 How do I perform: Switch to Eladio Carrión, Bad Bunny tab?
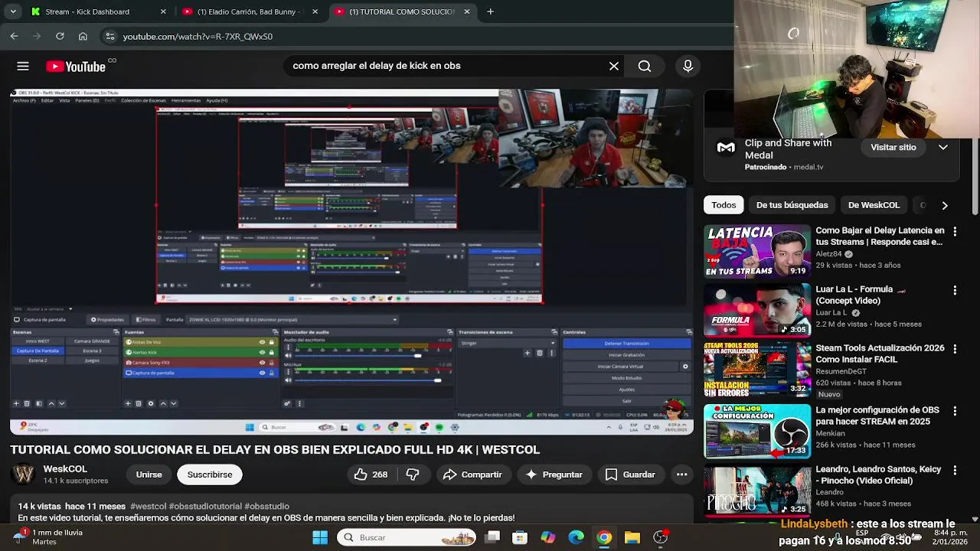250,11
